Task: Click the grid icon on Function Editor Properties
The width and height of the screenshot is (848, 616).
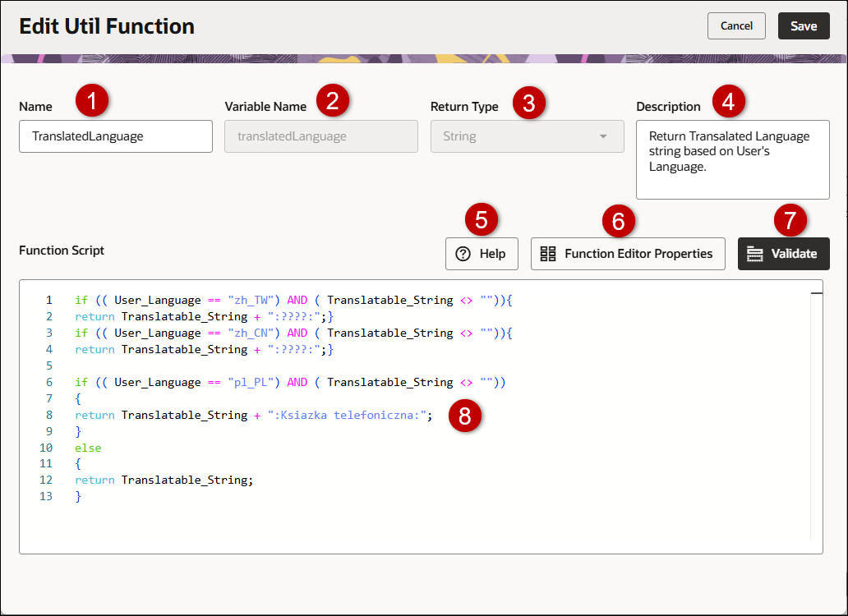Action: coord(548,254)
